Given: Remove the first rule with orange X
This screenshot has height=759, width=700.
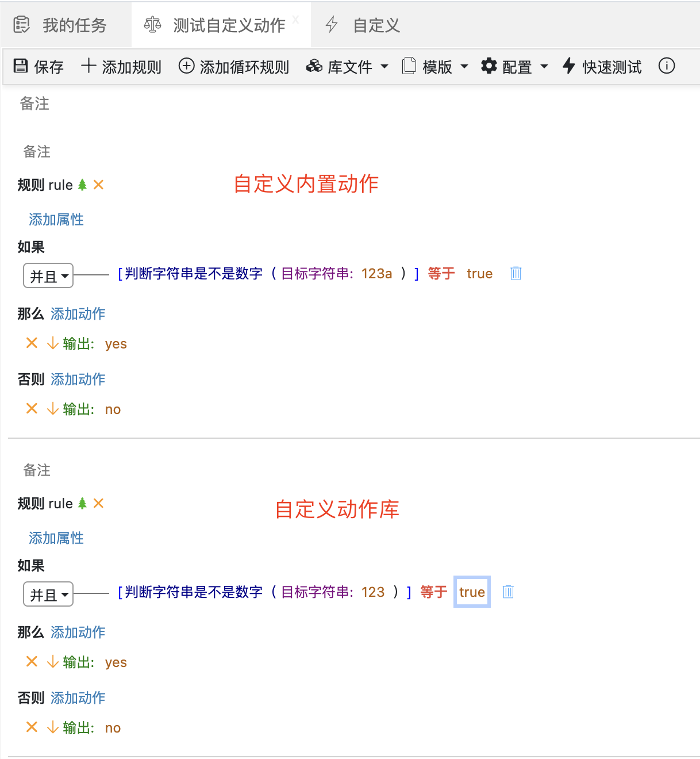Looking at the screenshot, I should (x=99, y=185).
